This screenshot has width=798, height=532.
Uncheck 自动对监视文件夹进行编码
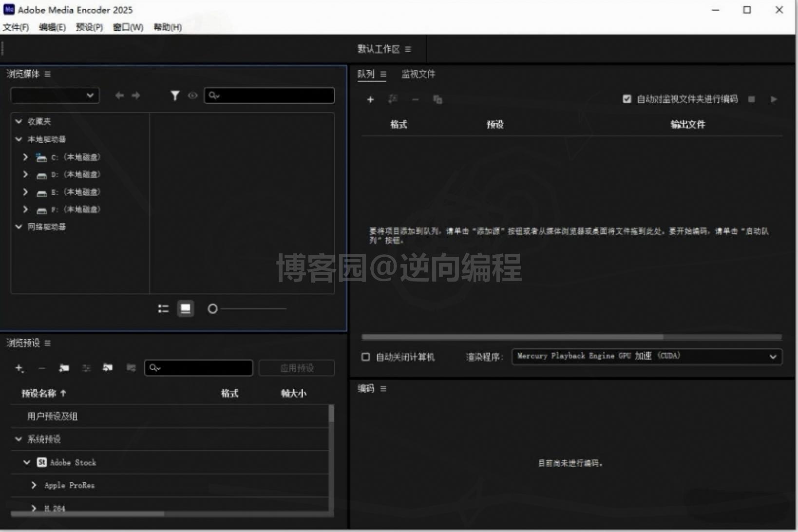[627, 99]
